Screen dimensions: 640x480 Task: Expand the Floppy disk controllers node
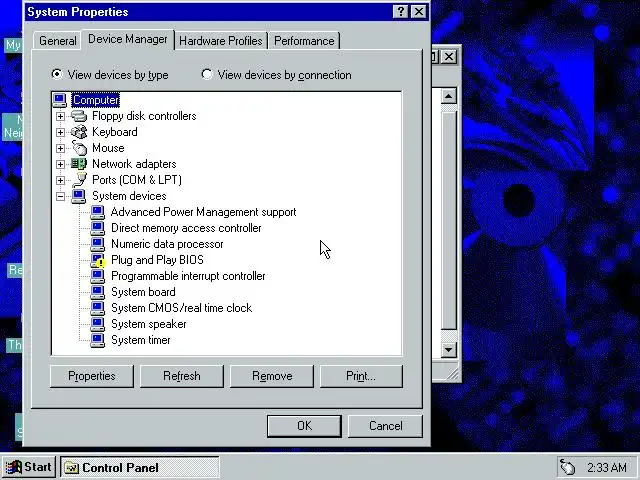pos(60,116)
